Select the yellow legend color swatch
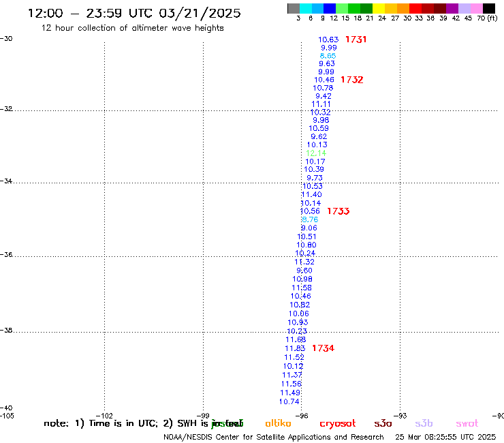504x443 pixels. tap(379, 8)
